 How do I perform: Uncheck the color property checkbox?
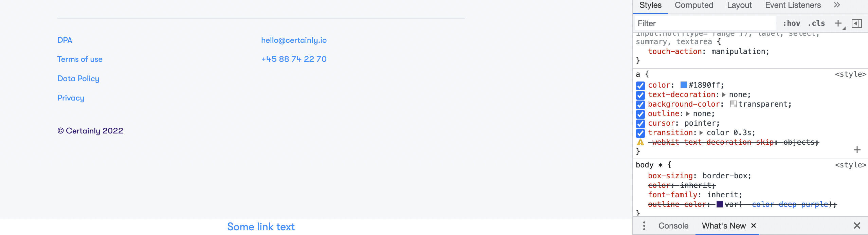coord(640,85)
